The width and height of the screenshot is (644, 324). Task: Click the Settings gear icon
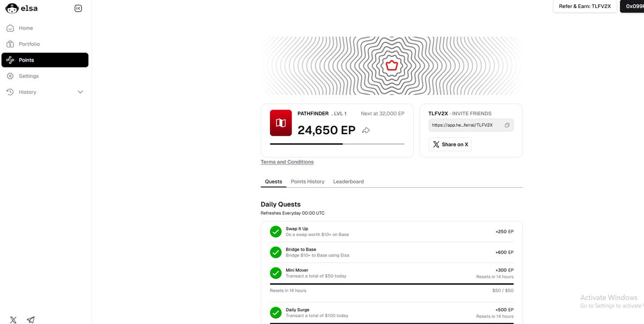[10, 76]
